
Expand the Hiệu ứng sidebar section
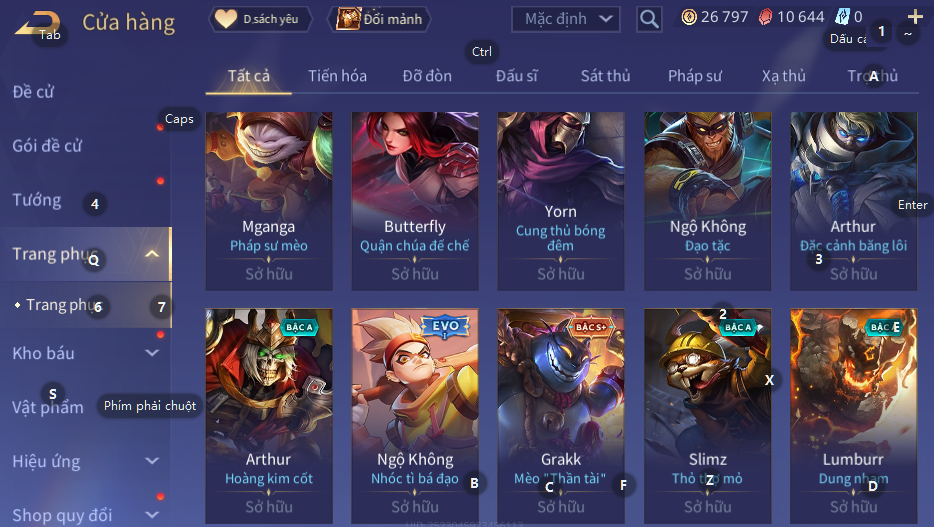pos(152,460)
